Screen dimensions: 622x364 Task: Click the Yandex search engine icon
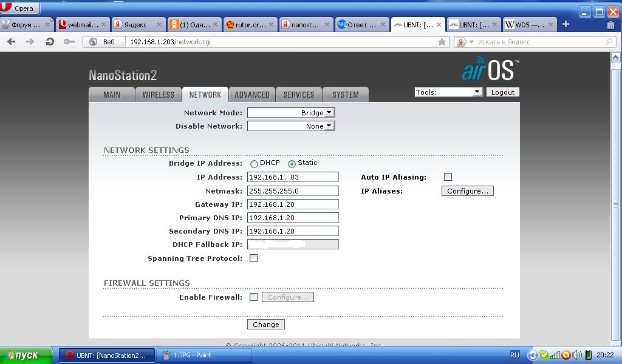[461, 42]
